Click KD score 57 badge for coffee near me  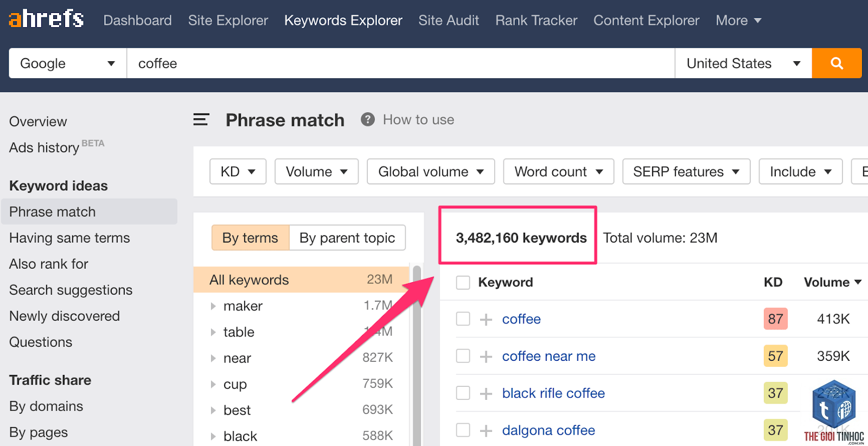coord(775,356)
